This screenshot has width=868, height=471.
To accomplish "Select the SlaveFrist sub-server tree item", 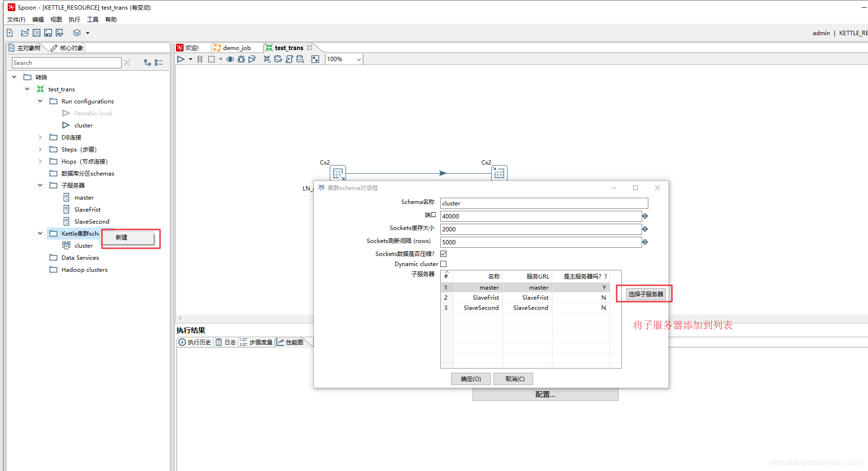I will coord(87,209).
